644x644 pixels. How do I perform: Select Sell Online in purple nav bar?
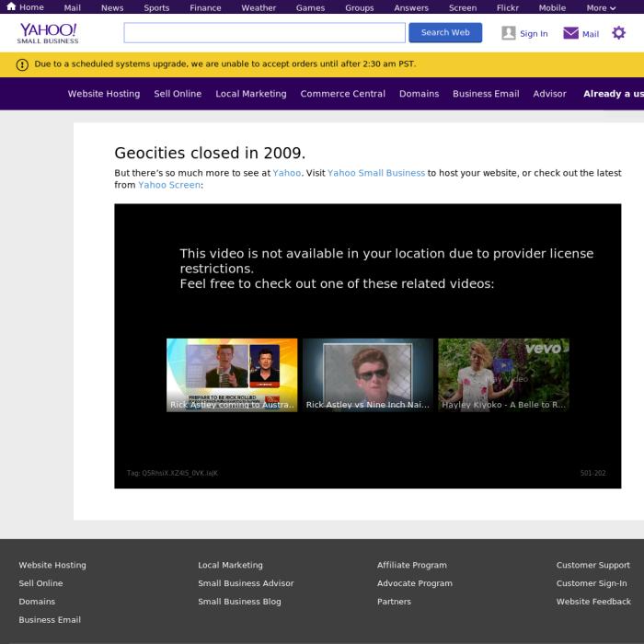point(178,94)
